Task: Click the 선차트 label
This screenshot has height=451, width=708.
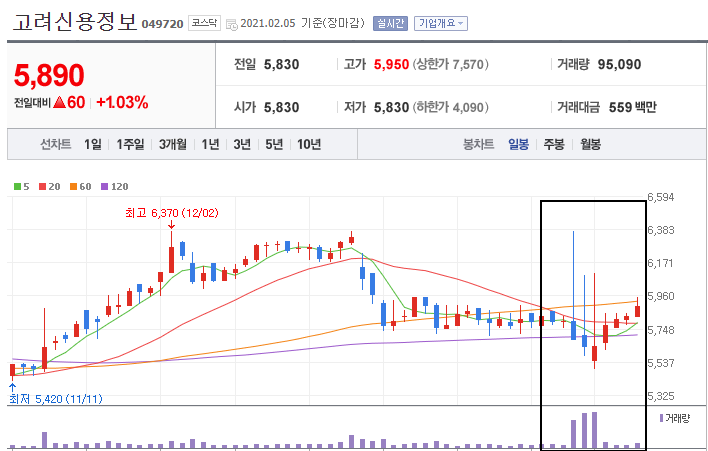Action: [x=56, y=144]
